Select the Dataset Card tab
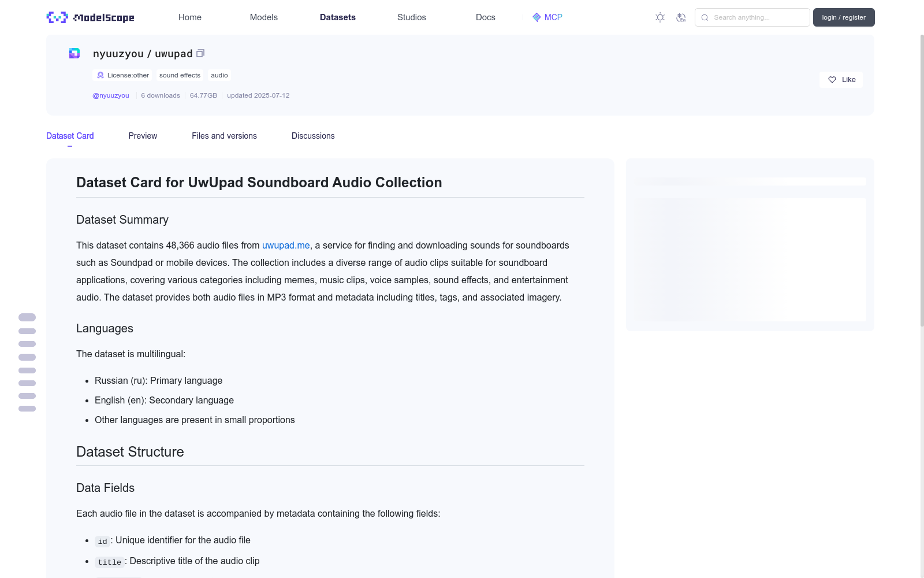This screenshot has width=924, height=578. [x=70, y=136]
